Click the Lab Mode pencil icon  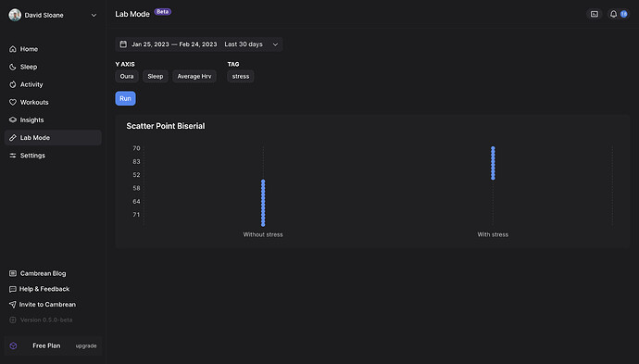pyautogui.click(x=13, y=138)
